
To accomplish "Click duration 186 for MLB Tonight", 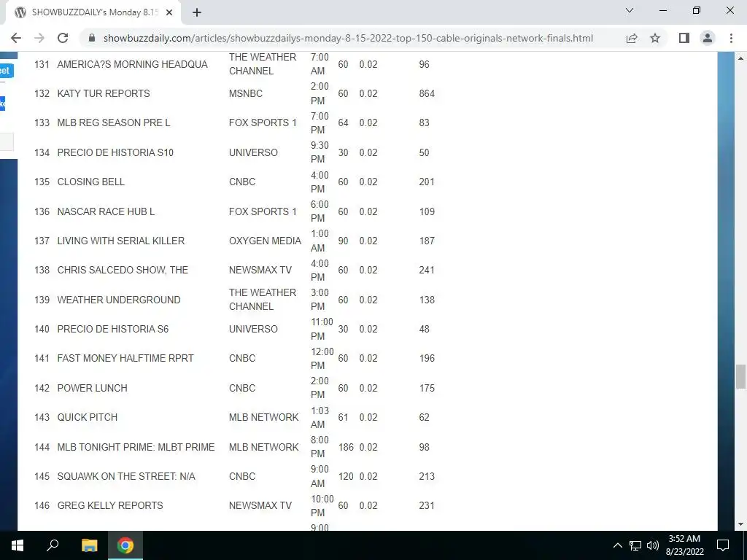I will pos(346,447).
